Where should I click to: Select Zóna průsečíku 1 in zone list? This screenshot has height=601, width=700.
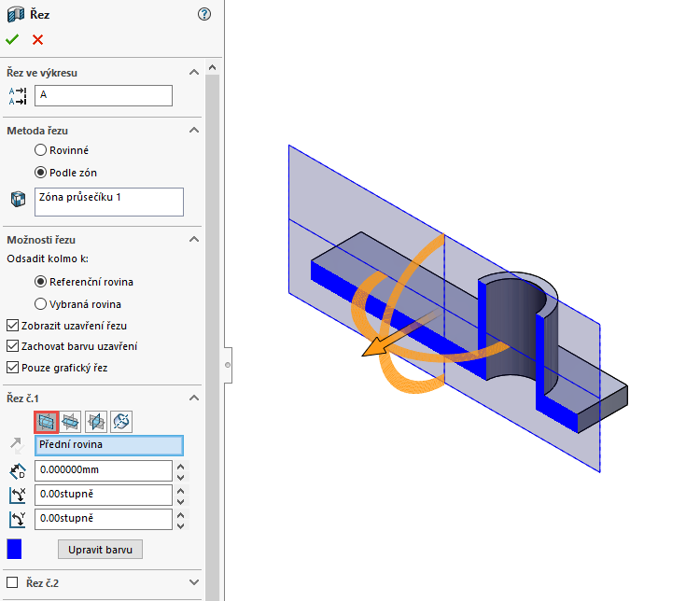80,197
